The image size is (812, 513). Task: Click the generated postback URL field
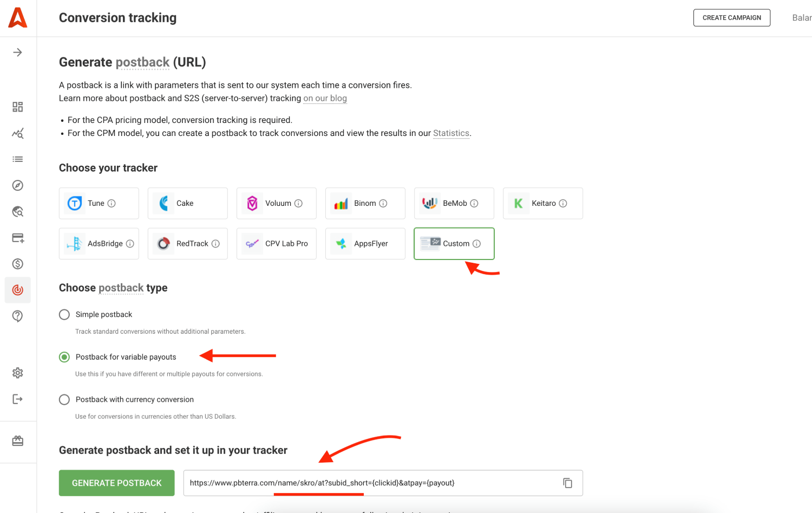383,483
